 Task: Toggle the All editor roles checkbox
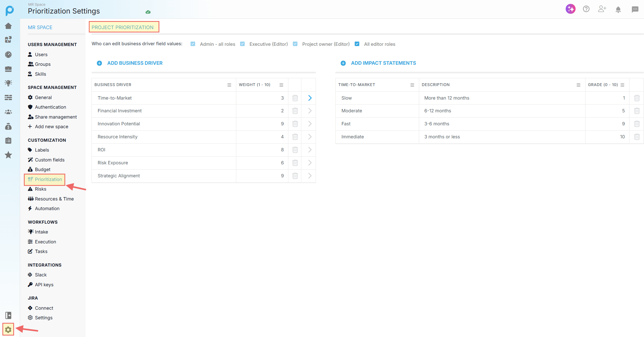pos(357,44)
